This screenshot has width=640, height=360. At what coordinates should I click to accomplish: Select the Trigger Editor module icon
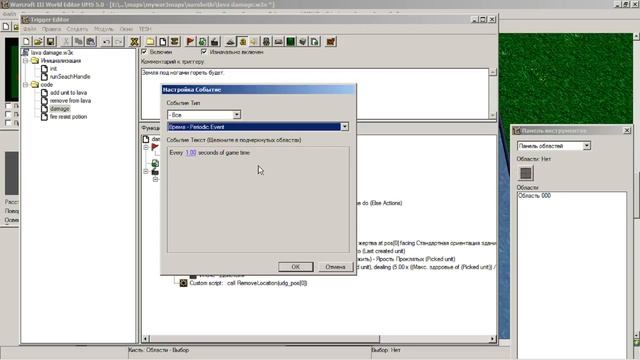(x=243, y=42)
